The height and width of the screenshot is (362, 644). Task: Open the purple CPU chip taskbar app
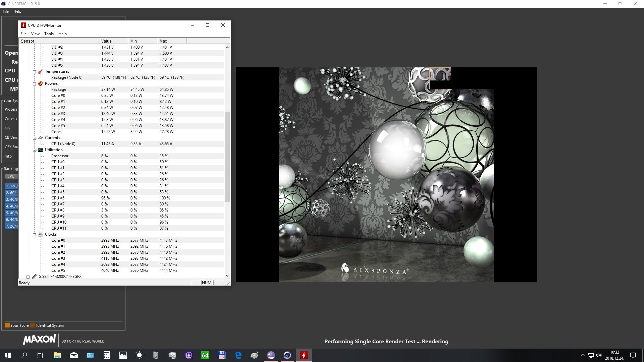pyautogui.click(x=189, y=355)
